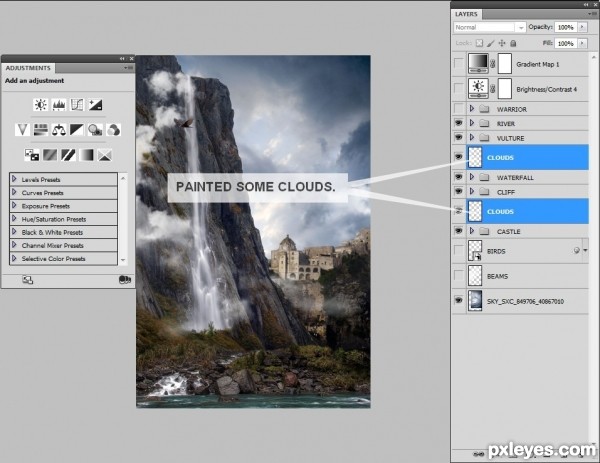Click lock image pixels brush icon
The width and height of the screenshot is (600, 463).
491,43
